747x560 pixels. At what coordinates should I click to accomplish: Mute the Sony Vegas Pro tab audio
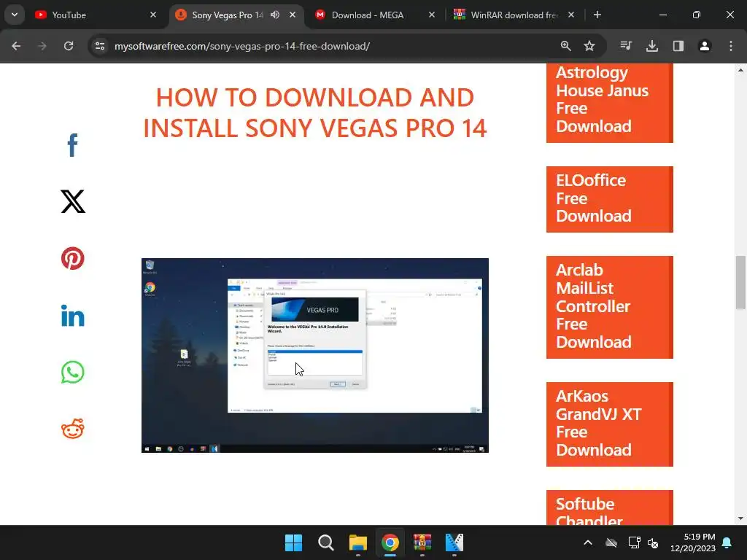pyautogui.click(x=275, y=15)
